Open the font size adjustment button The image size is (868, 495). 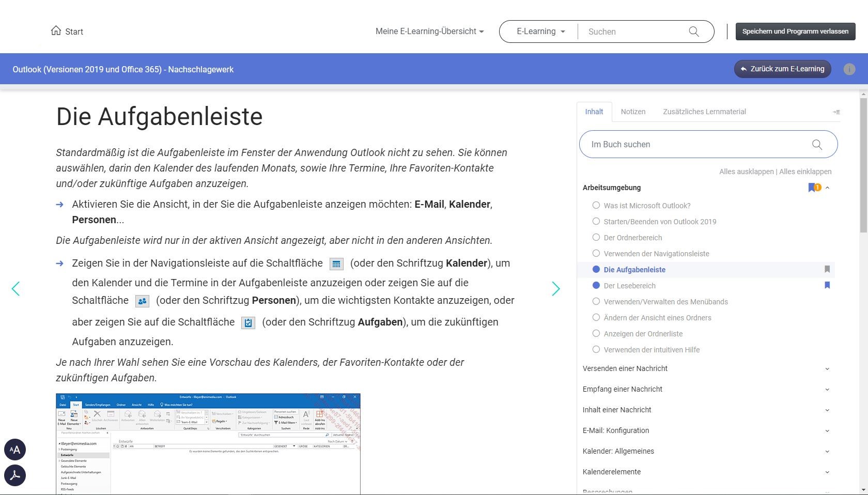coord(15,450)
